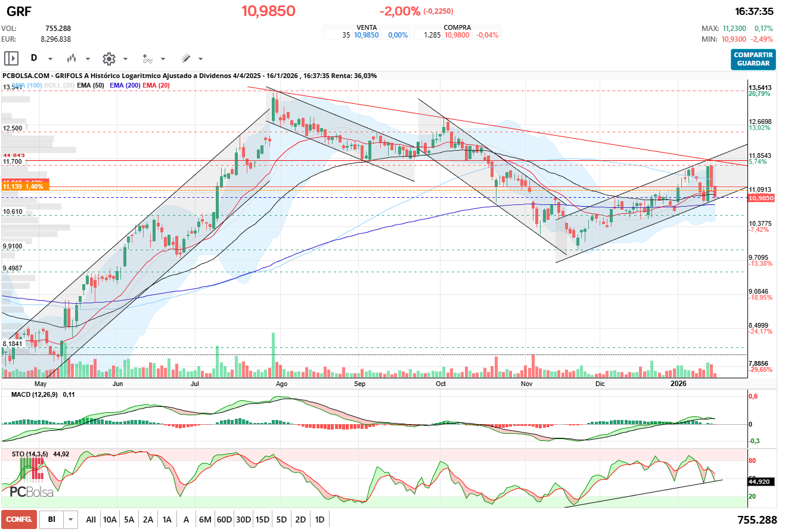Viewport: 785px width, 532px height.
Task: Expand the timeframe D dropdown arrow
Action: [x=50, y=59]
